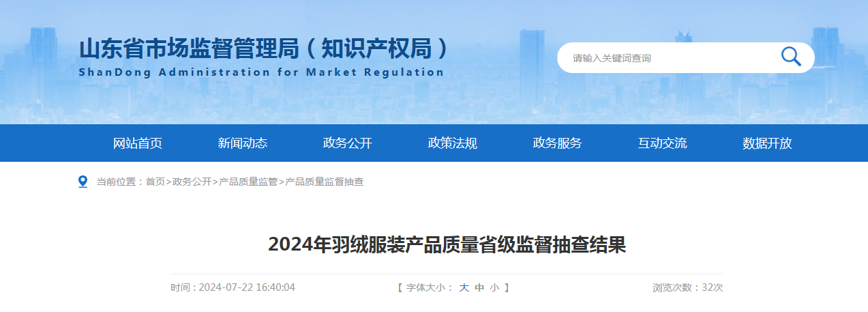Set font size to 小
The width and height of the screenshot is (868, 312).
click(x=494, y=288)
